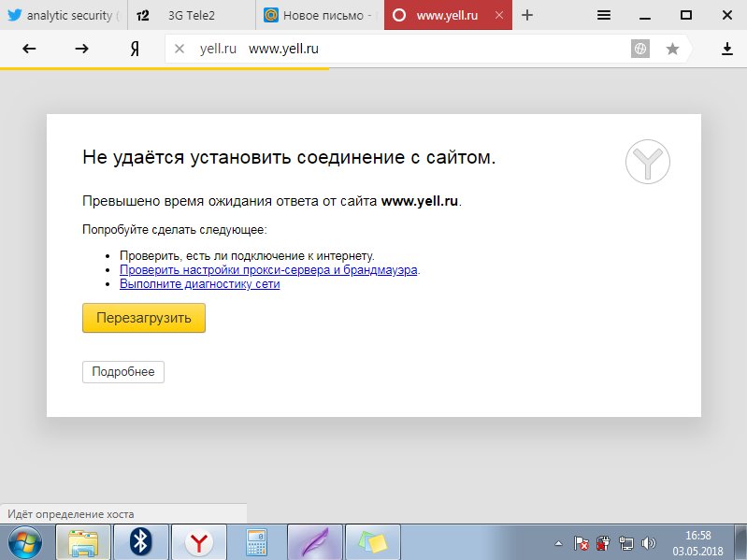Switch to the 3G Tele2 tab
The width and height of the screenshot is (747, 560).
[192, 15]
